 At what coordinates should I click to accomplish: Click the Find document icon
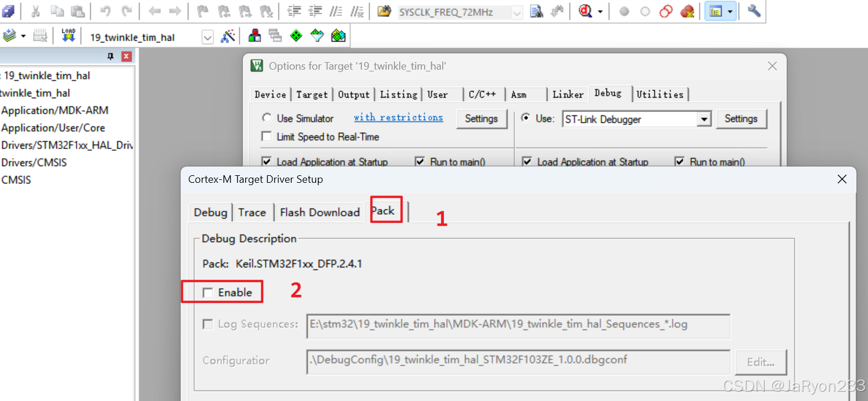[536, 11]
